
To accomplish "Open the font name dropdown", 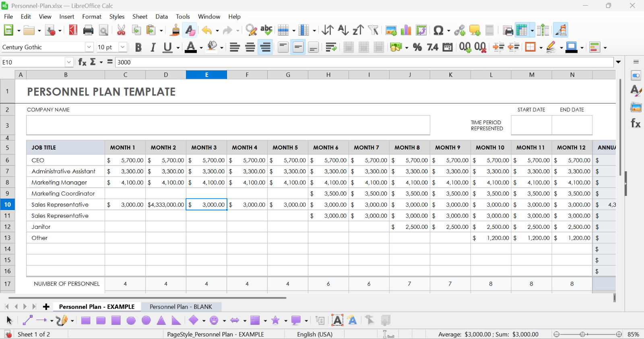I will 89,47.
